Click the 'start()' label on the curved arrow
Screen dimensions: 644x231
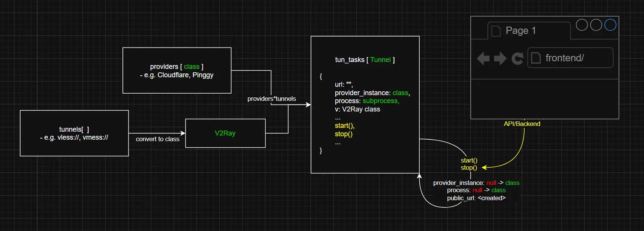tap(469, 161)
